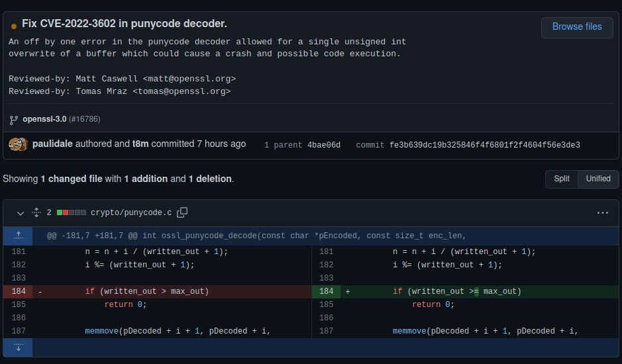
Task: Open parent commit 4bae06d
Action: 323,145
